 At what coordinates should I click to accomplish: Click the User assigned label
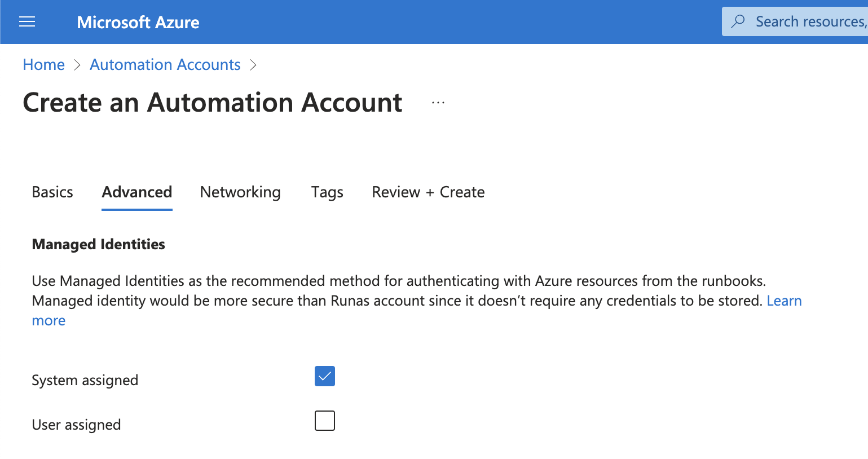pos(77,425)
